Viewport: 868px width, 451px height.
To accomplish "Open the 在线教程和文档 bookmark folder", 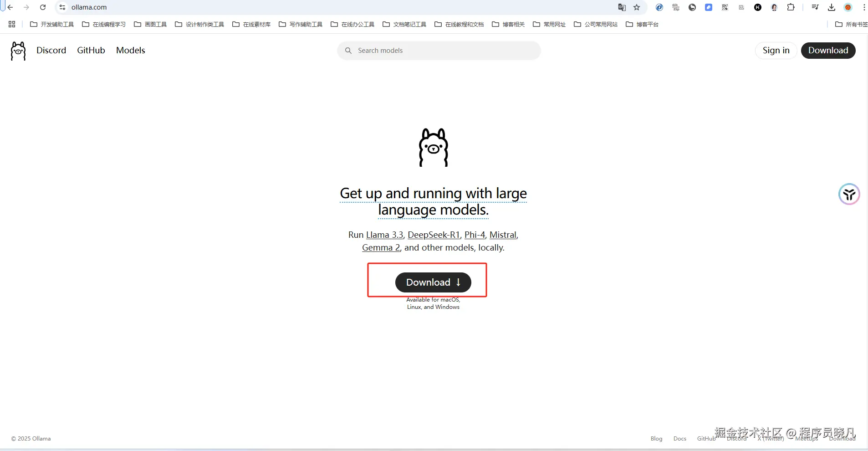I will click(459, 24).
